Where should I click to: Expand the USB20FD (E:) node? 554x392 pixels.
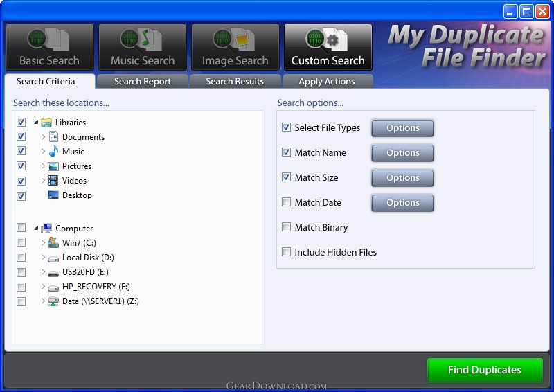pos(43,271)
